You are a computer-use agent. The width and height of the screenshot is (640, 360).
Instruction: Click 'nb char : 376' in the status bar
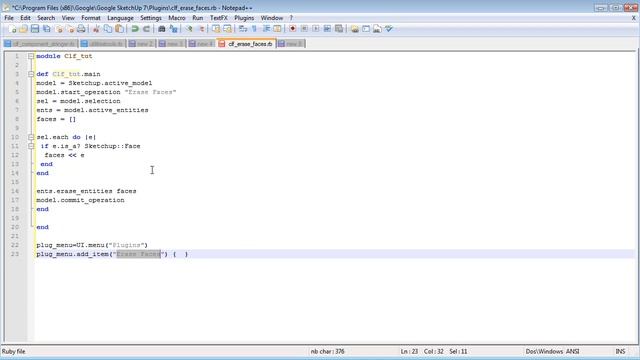327,351
